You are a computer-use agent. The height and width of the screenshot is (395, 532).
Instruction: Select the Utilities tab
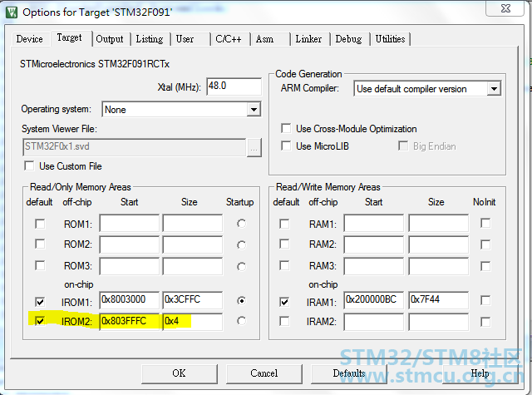click(x=390, y=39)
